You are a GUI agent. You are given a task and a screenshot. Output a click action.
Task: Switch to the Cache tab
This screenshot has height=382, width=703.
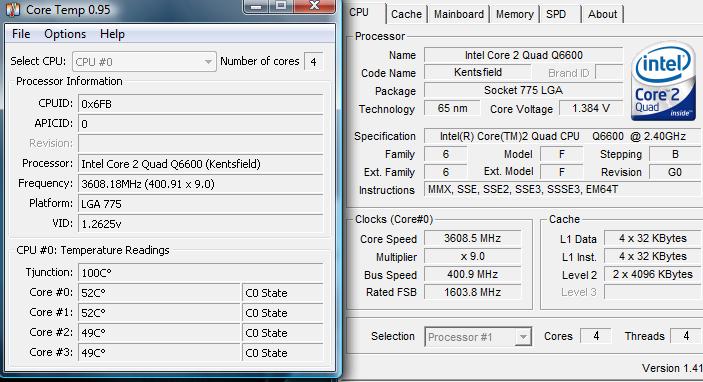click(406, 14)
